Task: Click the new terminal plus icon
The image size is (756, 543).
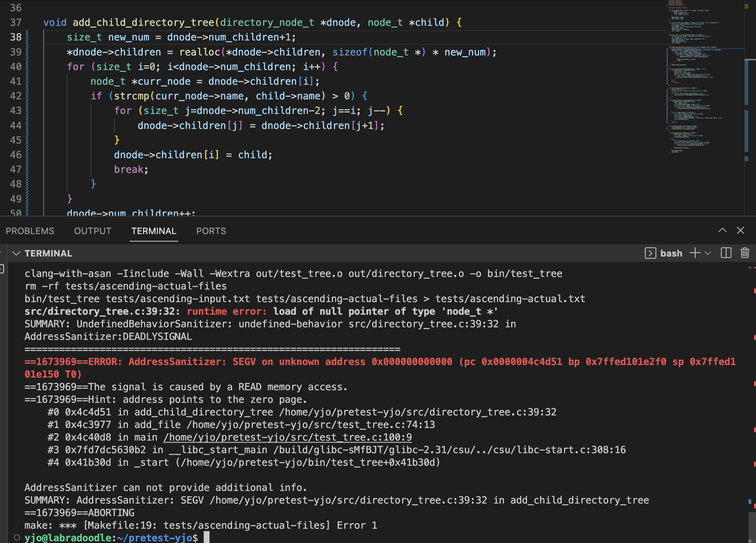Action: pyautogui.click(x=695, y=253)
